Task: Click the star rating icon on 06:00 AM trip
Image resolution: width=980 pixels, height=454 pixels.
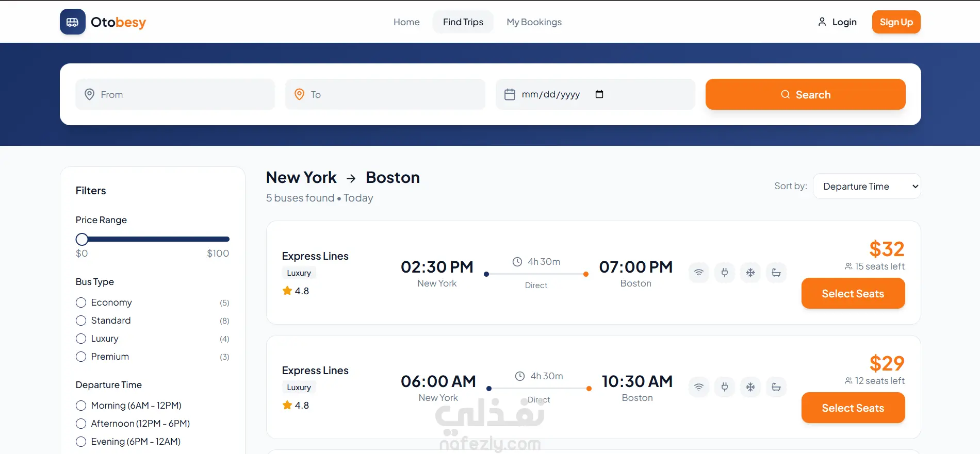Action: [287, 405]
